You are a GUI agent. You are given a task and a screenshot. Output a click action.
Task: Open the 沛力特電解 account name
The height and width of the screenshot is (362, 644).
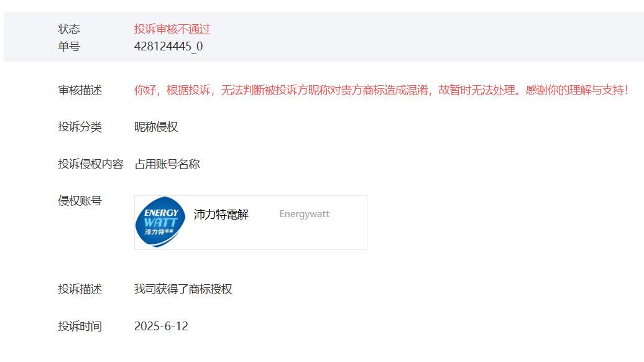coord(221,215)
